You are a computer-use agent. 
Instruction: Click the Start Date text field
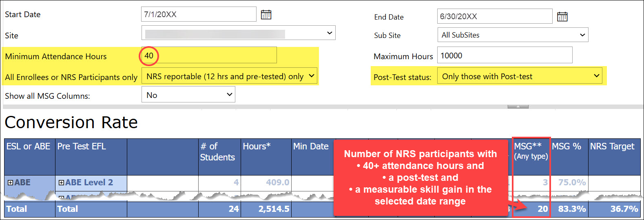pos(199,14)
